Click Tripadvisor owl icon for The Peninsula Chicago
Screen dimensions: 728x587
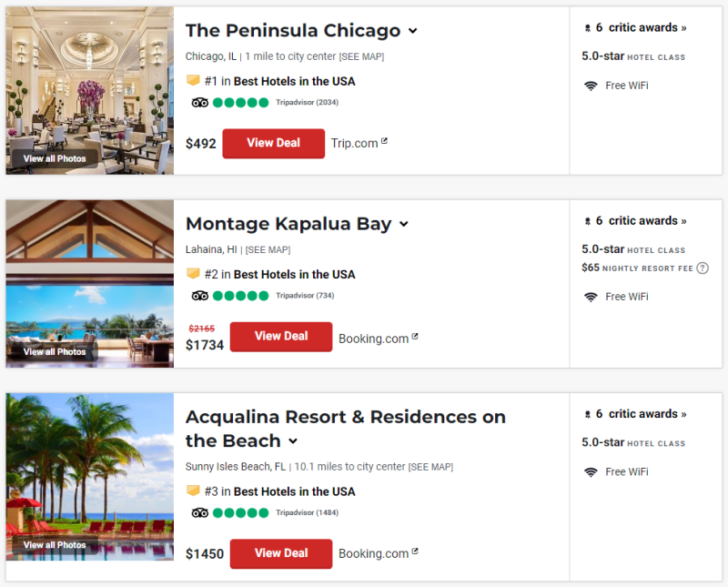tap(200, 103)
